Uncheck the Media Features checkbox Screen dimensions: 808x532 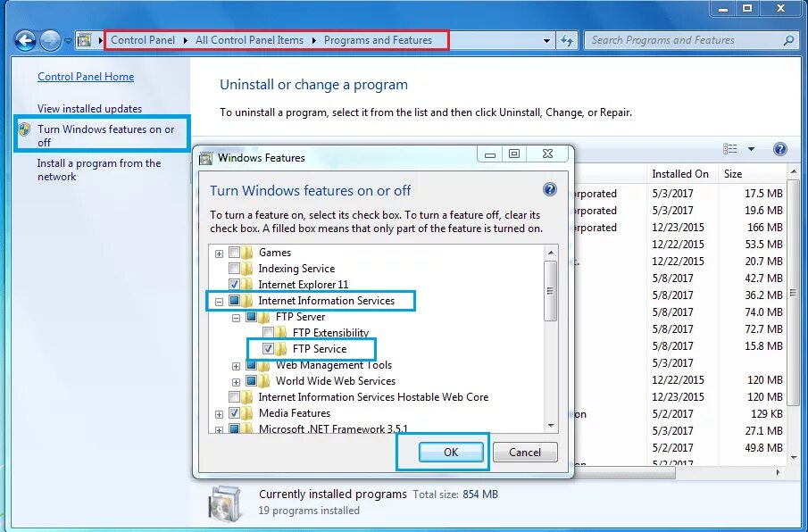pyautogui.click(x=234, y=412)
